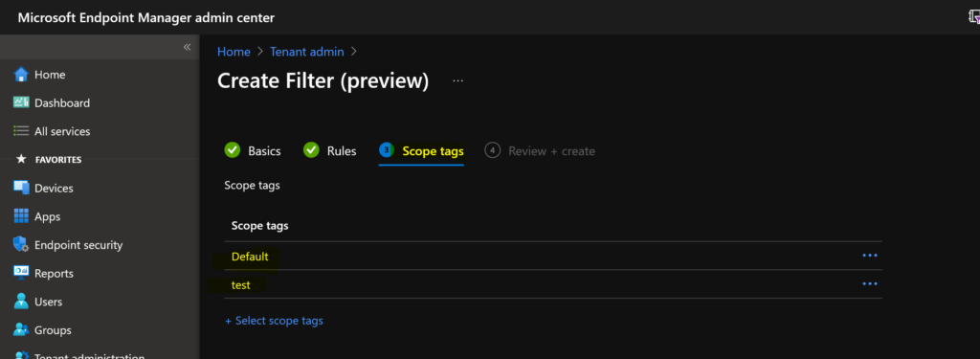Open the Users icon in sidebar
The image size is (980, 359).
coord(21,302)
